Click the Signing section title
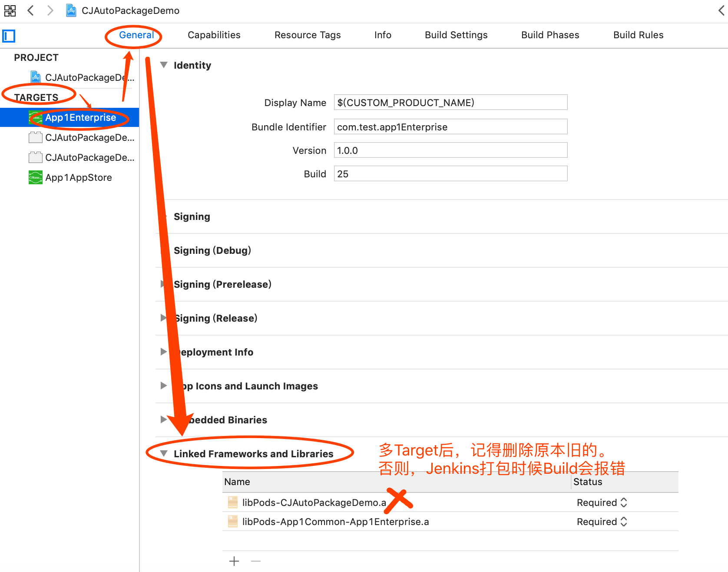The width and height of the screenshot is (728, 572). click(192, 216)
